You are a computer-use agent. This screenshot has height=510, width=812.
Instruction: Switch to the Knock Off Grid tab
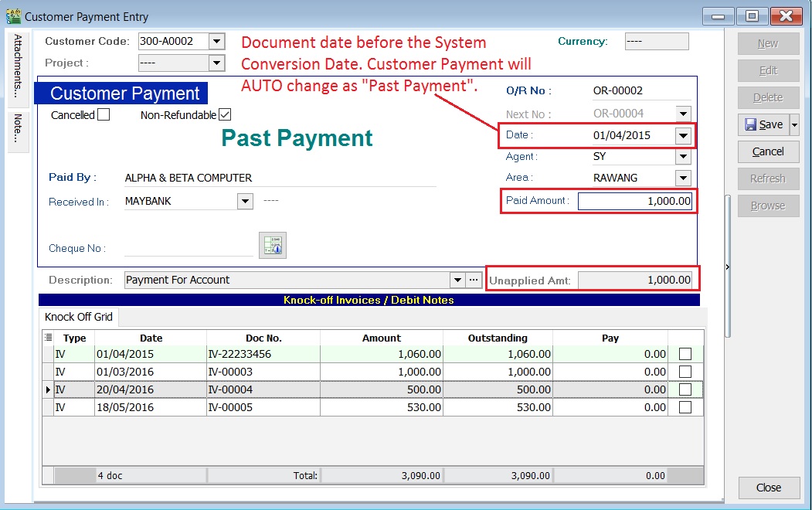coord(78,317)
